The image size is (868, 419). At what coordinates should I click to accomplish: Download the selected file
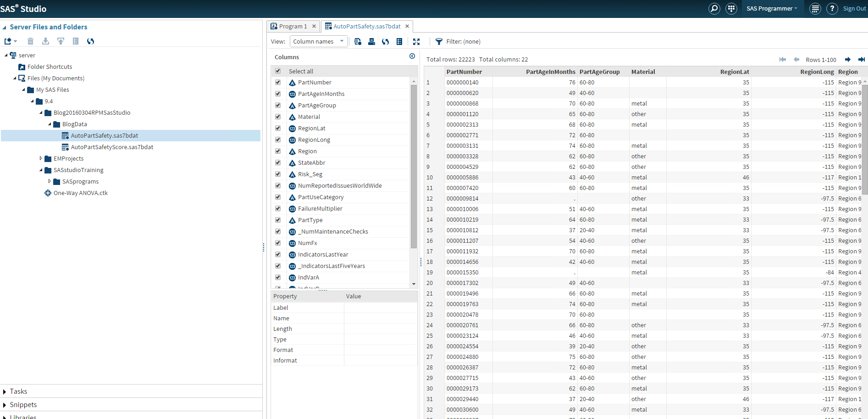45,41
